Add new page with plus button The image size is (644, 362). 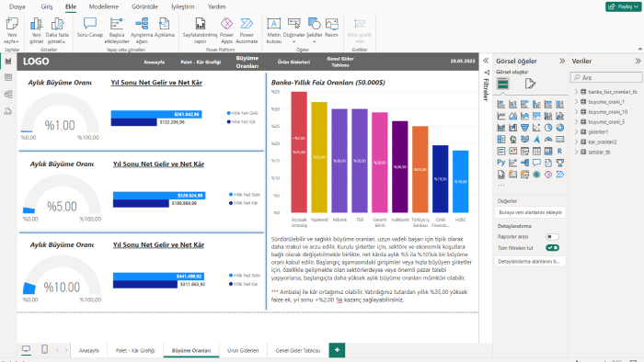(337, 350)
